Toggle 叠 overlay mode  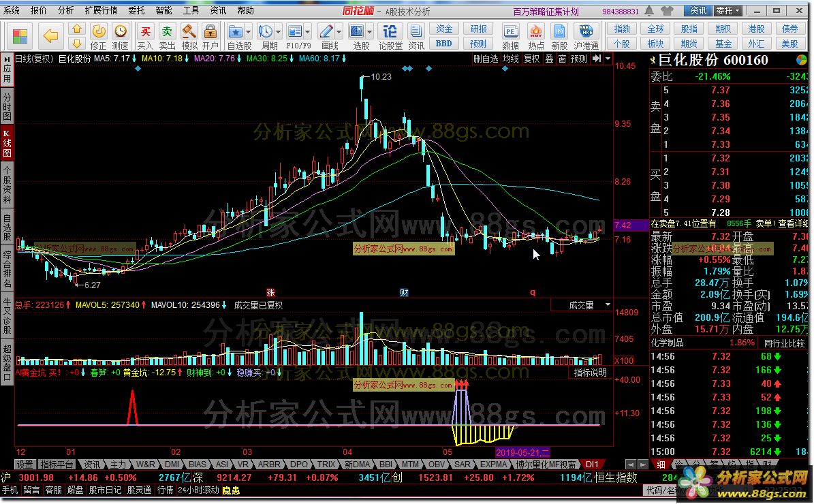coord(549,59)
